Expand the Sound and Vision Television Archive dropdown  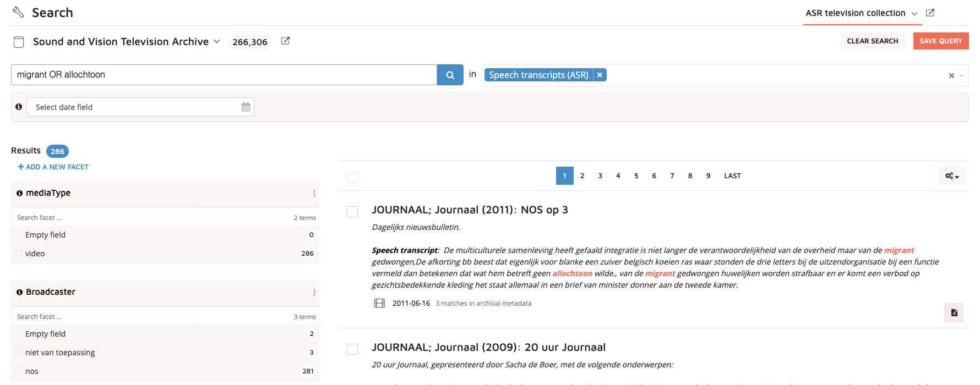[x=216, y=42]
